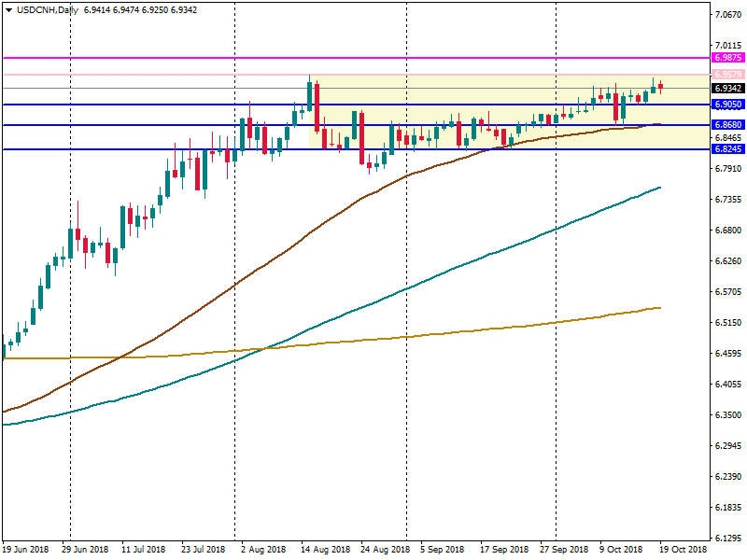The height and width of the screenshot is (560, 747).
Task: Click the blue 6.9050 price label
Action: coord(726,105)
